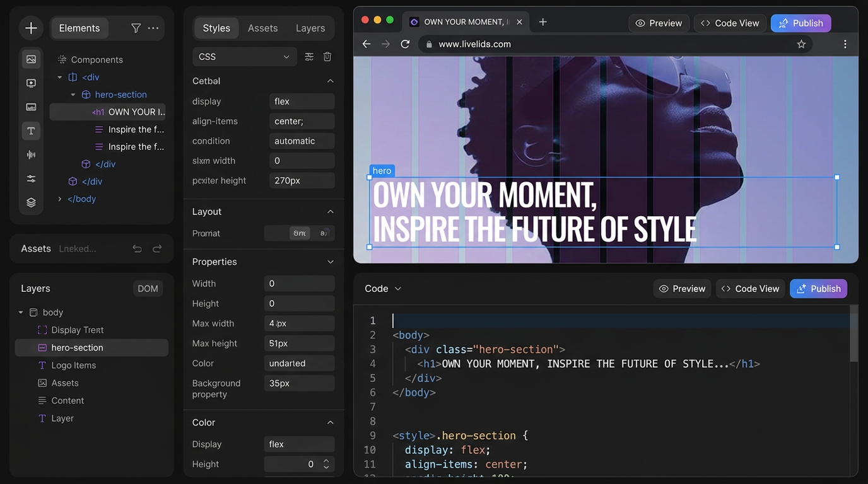
Task: Select the text T tool in the sidebar
Action: click(x=31, y=130)
